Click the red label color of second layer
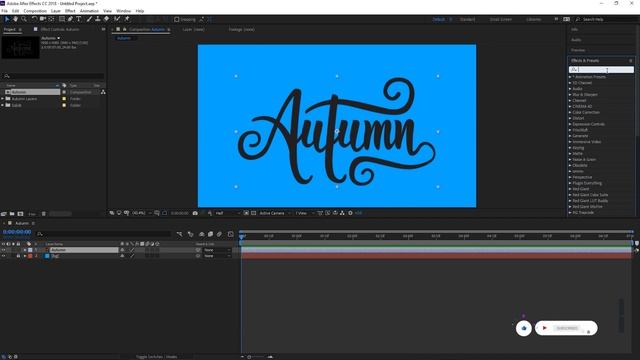 point(30,256)
